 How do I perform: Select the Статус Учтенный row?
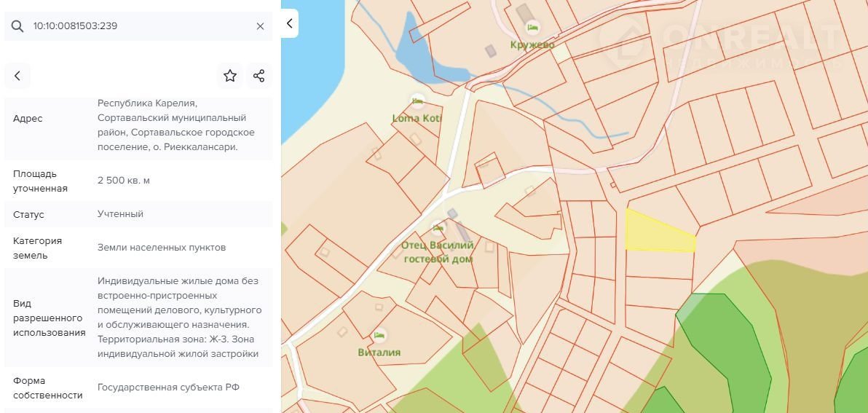point(138,214)
